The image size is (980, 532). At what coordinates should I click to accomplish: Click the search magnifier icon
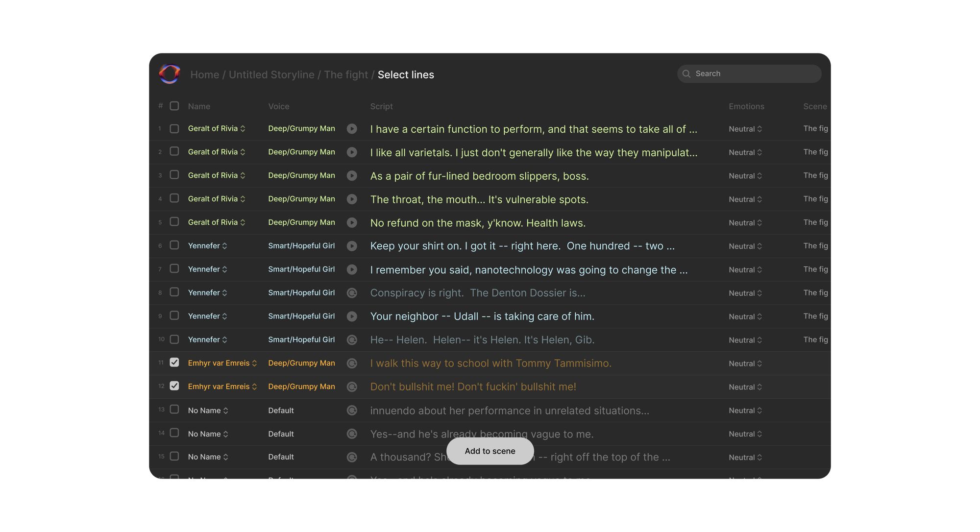coord(686,74)
